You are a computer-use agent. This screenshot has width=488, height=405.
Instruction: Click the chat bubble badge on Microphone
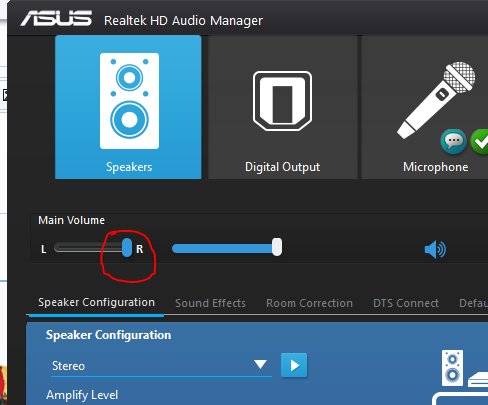coord(454,141)
